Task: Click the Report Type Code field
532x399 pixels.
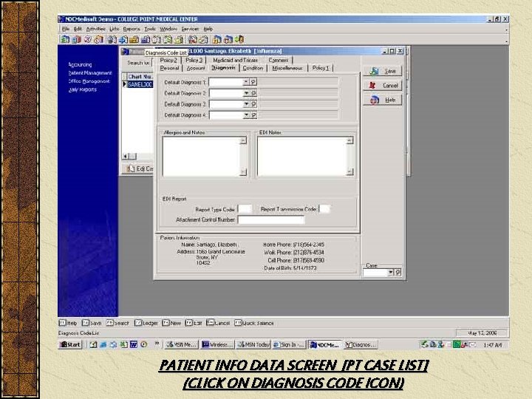Action: point(245,209)
